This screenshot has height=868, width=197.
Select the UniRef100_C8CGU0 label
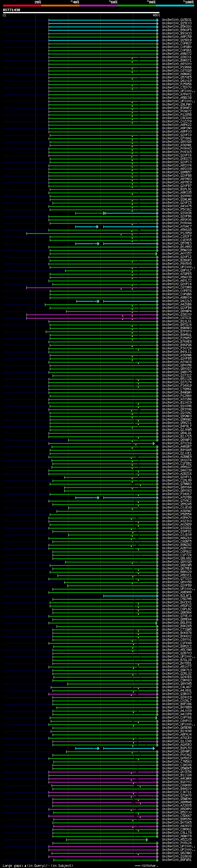tap(176, 118)
